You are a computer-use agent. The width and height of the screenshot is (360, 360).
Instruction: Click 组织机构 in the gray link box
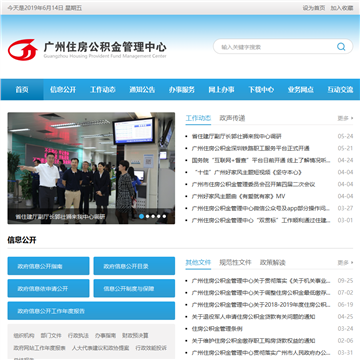tap(24, 335)
